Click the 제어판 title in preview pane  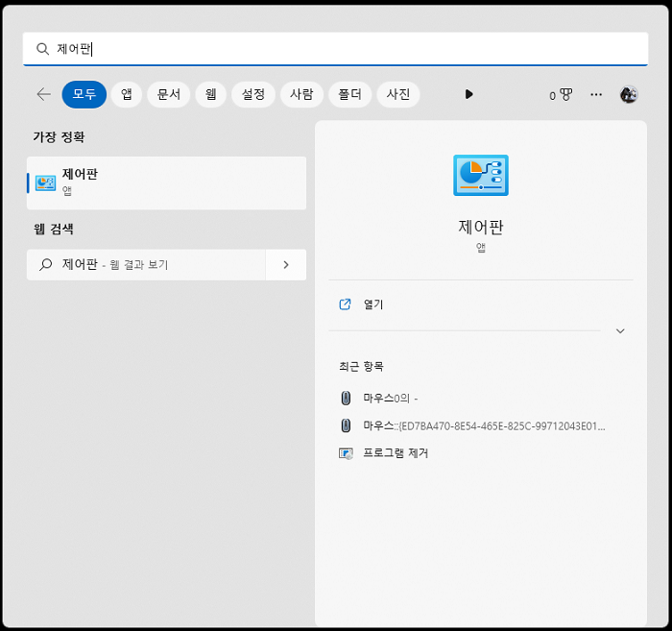point(481,228)
